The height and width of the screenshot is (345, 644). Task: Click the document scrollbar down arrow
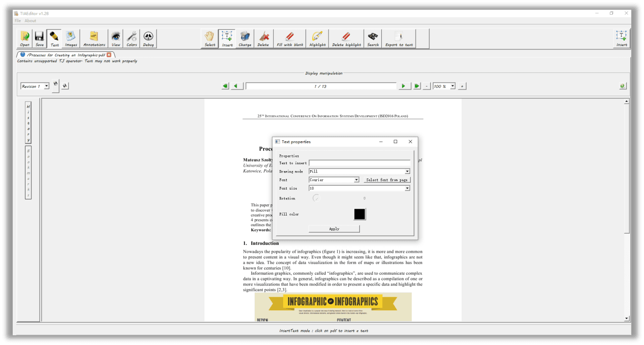click(627, 319)
